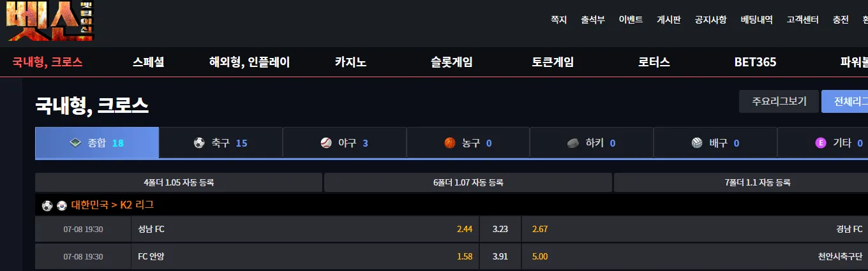Screen dimensions: 868x271
Task: Select the hockey puck icon tab
Action: coord(572,143)
